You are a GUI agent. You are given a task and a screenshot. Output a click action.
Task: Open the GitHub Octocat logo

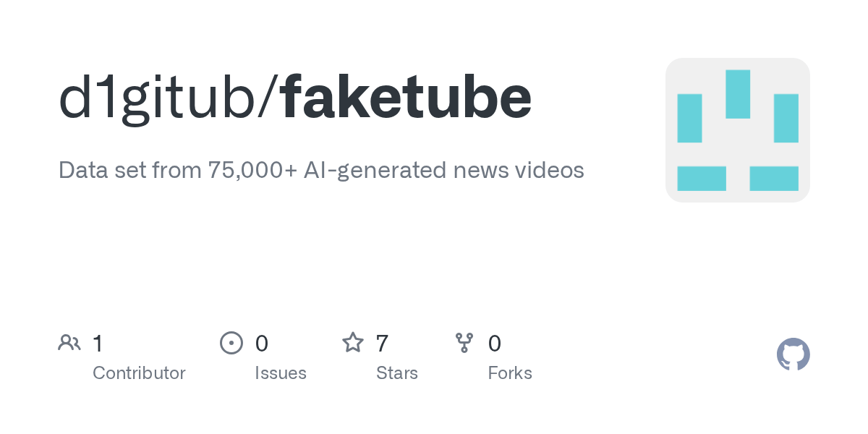click(793, 355)
